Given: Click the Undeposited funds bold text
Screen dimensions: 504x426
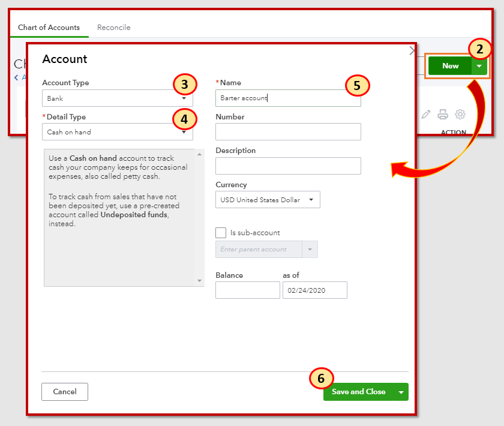Looking at the screenshot, I should [134, 215].
